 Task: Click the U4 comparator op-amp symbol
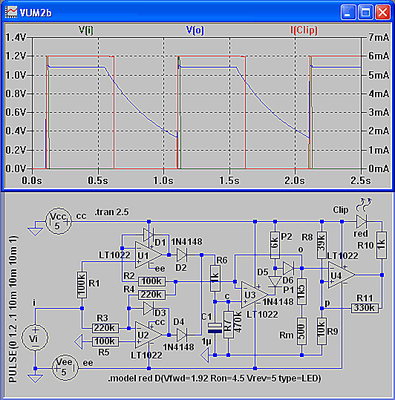341,275
